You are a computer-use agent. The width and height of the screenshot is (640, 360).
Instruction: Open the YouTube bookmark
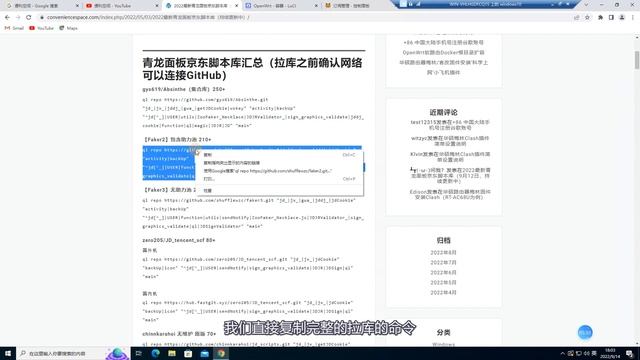42,28
